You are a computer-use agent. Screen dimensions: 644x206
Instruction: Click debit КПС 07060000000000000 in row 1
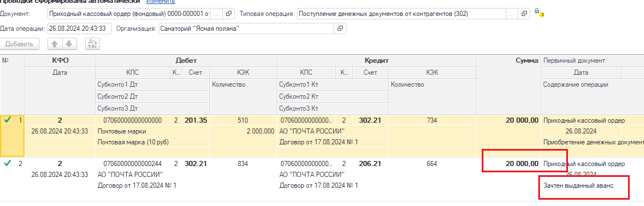click(x=133, y=120)
